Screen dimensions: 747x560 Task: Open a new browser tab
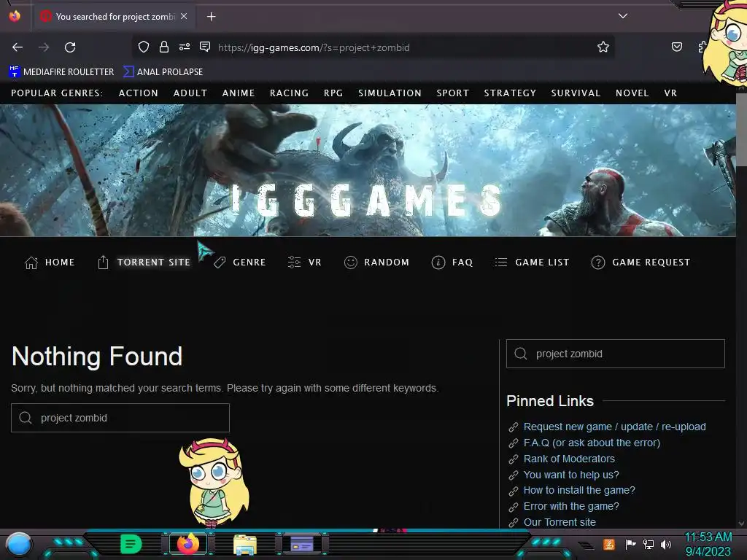211,17
